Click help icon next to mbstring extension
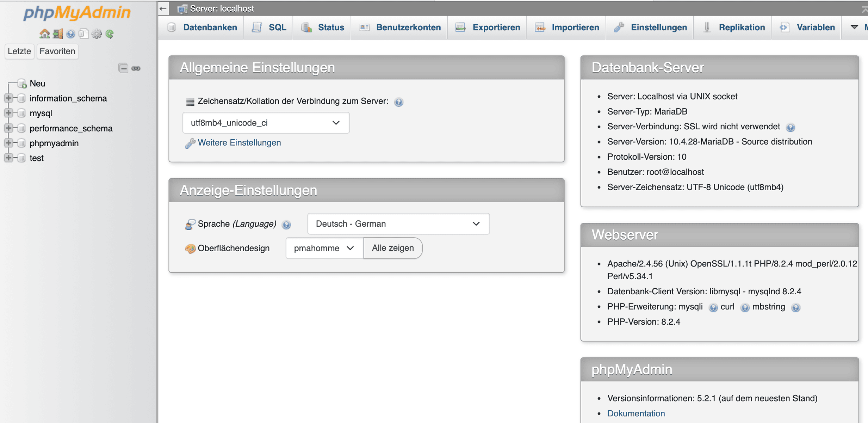Image resolution: width=868 pixels, height=423 pixels. click(795, 307)
